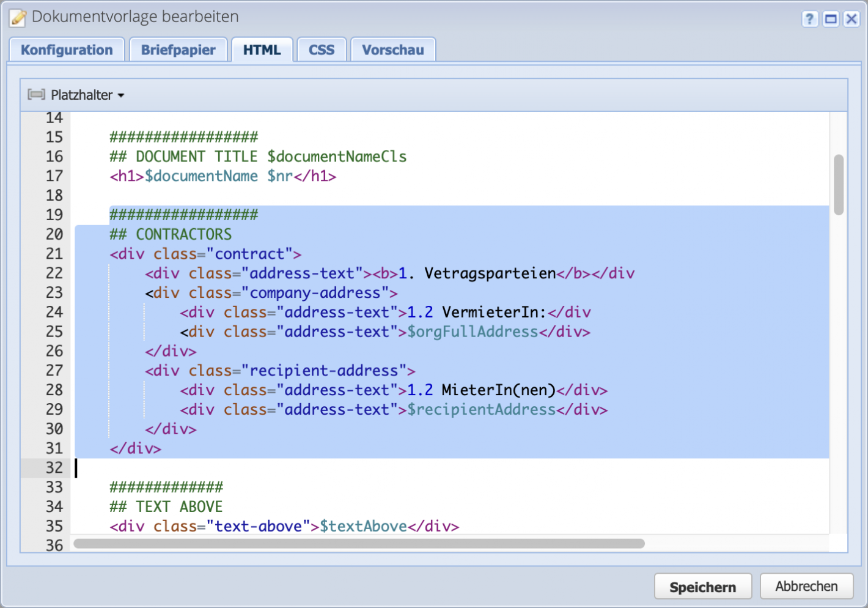Click the $textAbove variable on line 35
Image resolution: width=868 pixels, height=608 pixels.
pyautogui.click(x=363, y=526)
